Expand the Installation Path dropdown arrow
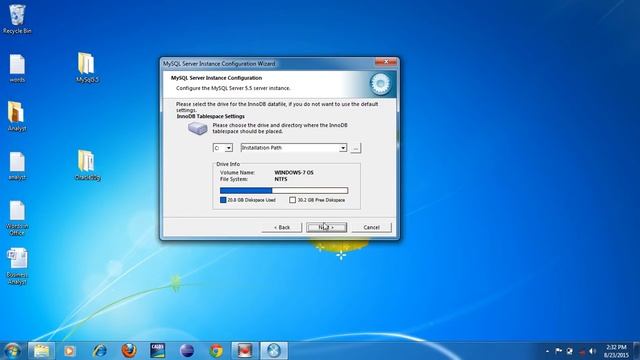The image size is (640, 360). pyautogui.click(x=343, y=148)
